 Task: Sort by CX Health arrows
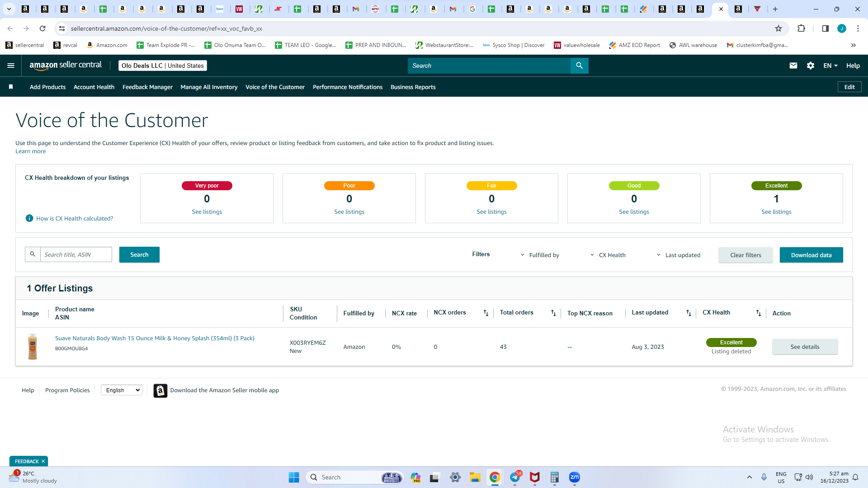(x=759, y=313)
